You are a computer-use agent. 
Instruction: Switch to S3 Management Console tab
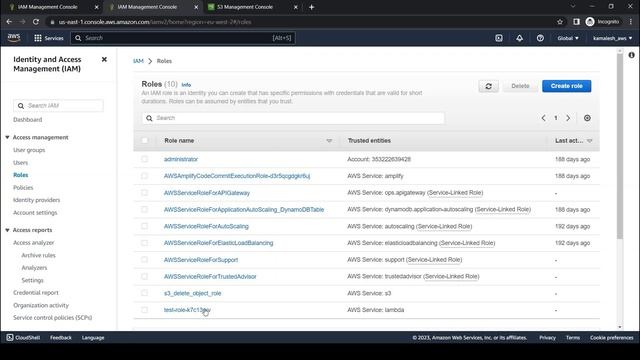(x=245, y=7)
